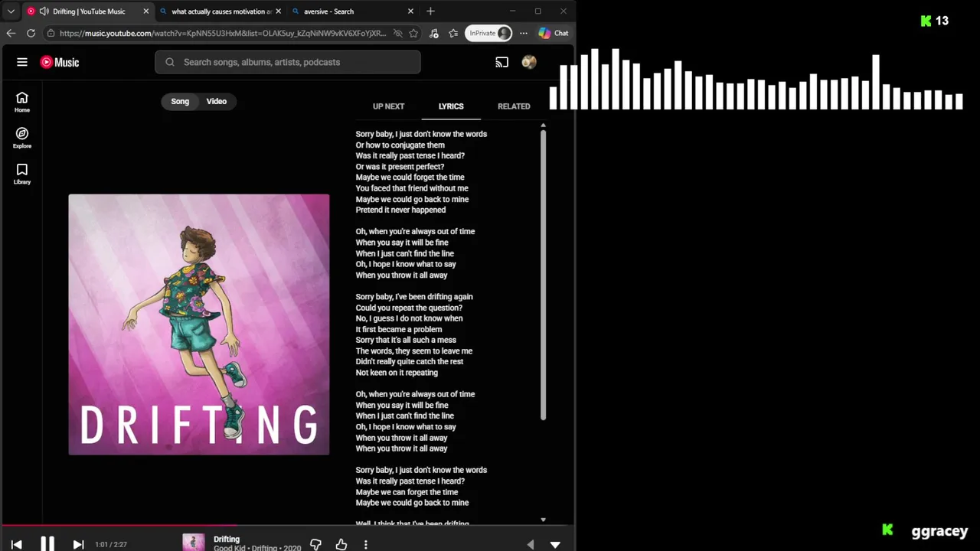Screen dimensions: 980x551
Task: Click the small album thumbnail in player bar
Action: click(x=194, y=543)
